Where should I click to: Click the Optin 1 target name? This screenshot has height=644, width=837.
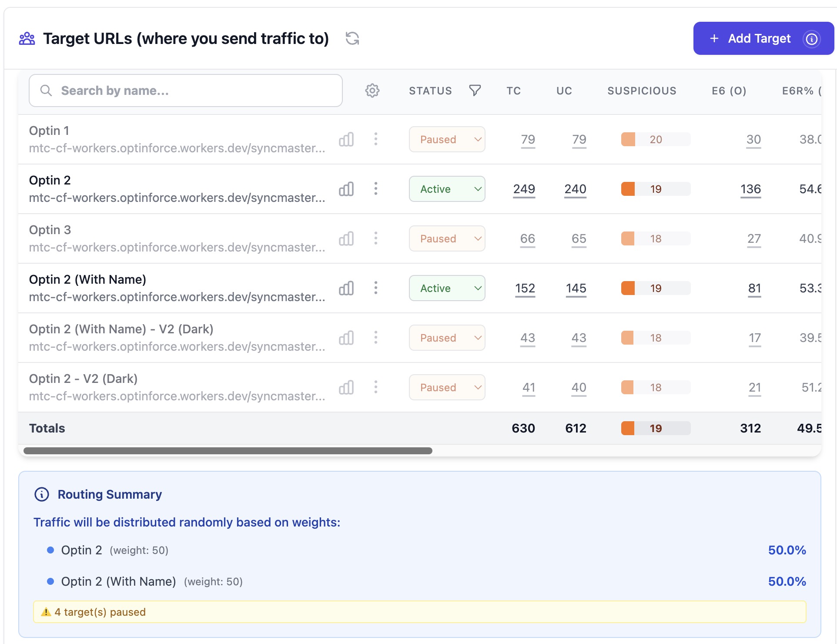tap(49, 131)
